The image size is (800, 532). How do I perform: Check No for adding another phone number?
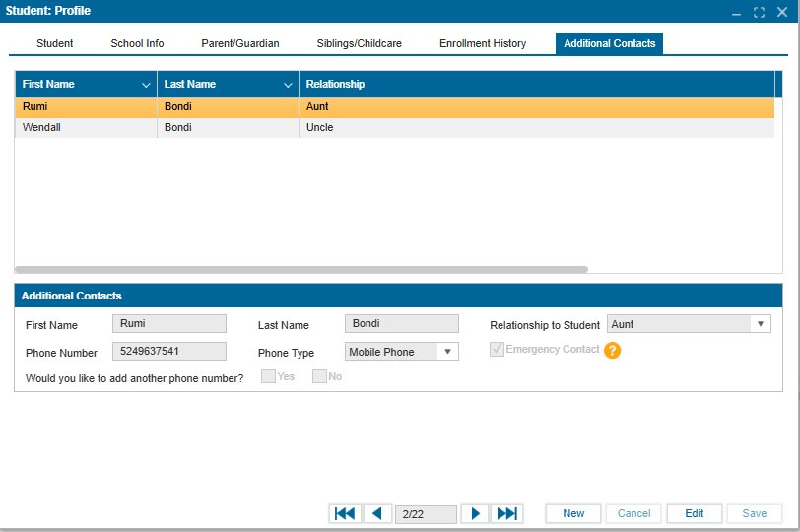click(x=319, y=376)
